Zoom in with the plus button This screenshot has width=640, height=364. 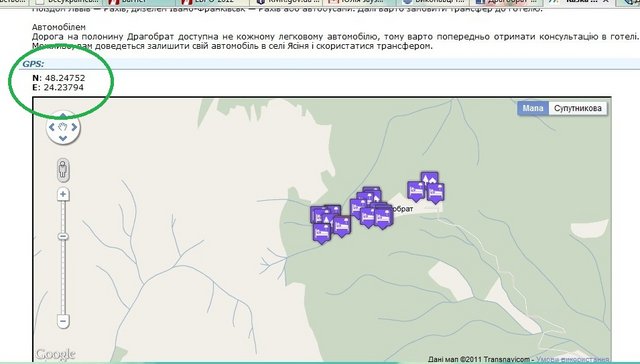(x=63, y=194)
